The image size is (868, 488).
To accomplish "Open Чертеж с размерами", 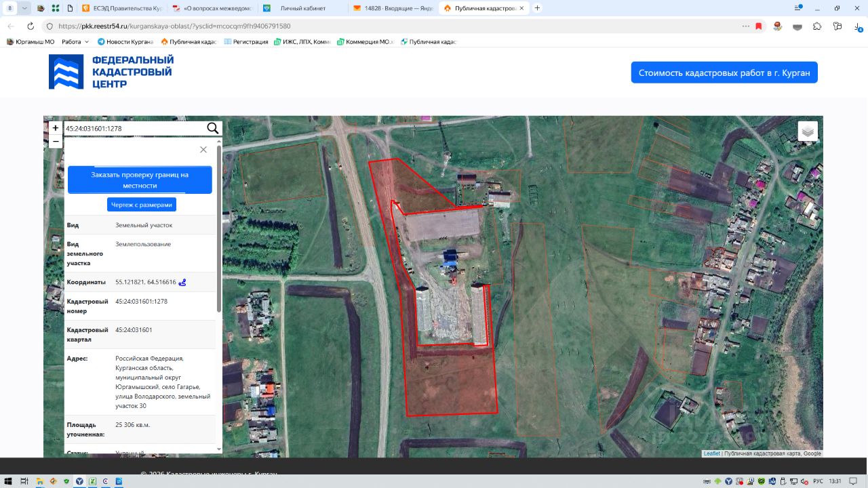I will click(142, 204).
